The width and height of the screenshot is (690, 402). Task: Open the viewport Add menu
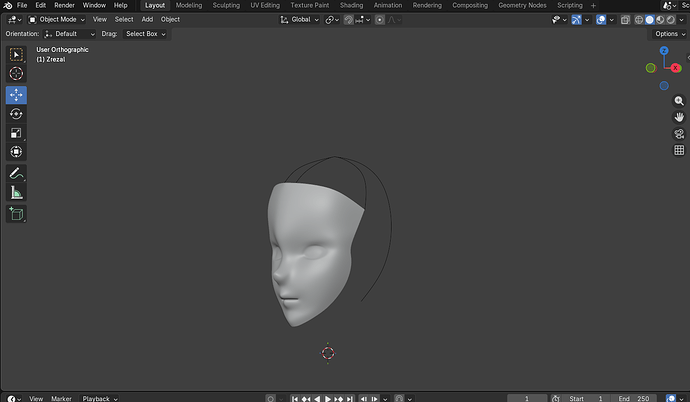click(x=147, y=20)
